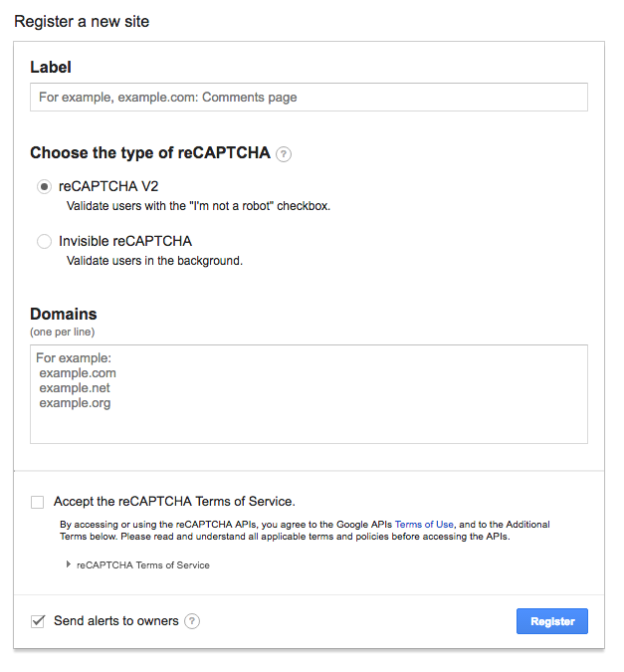Click the help icon beside reCAPTCHA type heading
This screenshot has width=624, height=672.
284,154
